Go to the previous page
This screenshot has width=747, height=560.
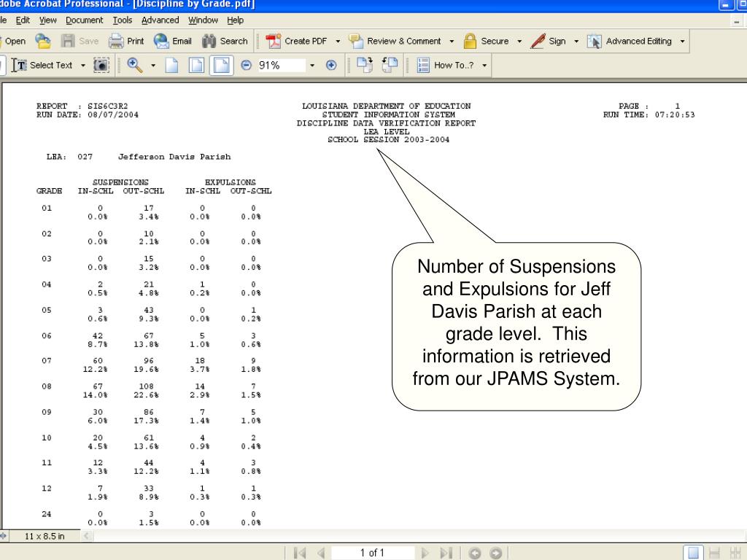tap(322, 553)
